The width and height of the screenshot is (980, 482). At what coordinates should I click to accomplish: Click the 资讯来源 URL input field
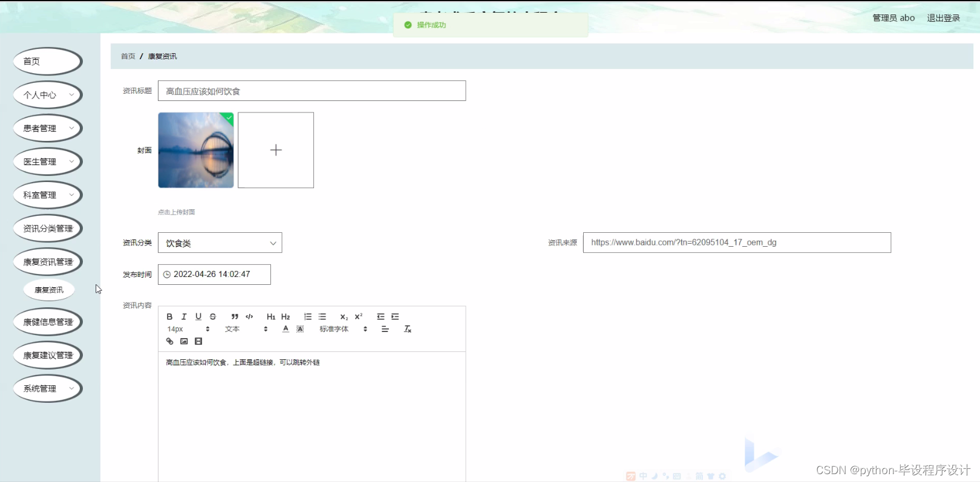tap(737, 243)
